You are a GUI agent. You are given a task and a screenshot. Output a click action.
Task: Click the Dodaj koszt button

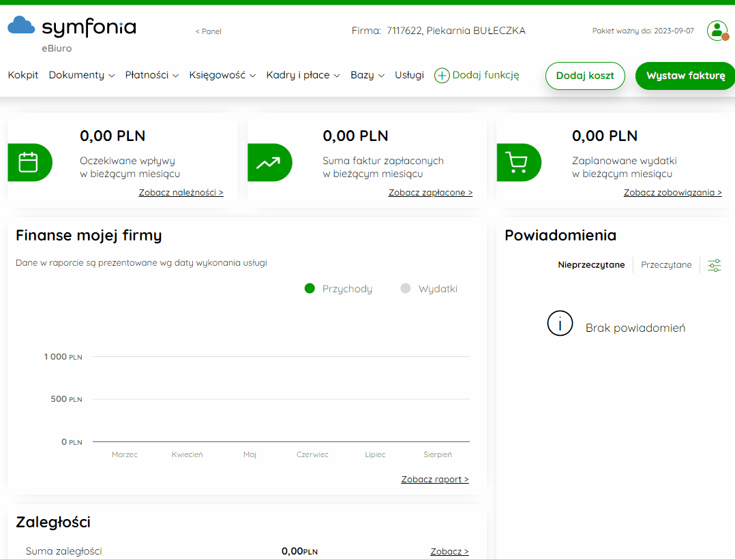585,76
